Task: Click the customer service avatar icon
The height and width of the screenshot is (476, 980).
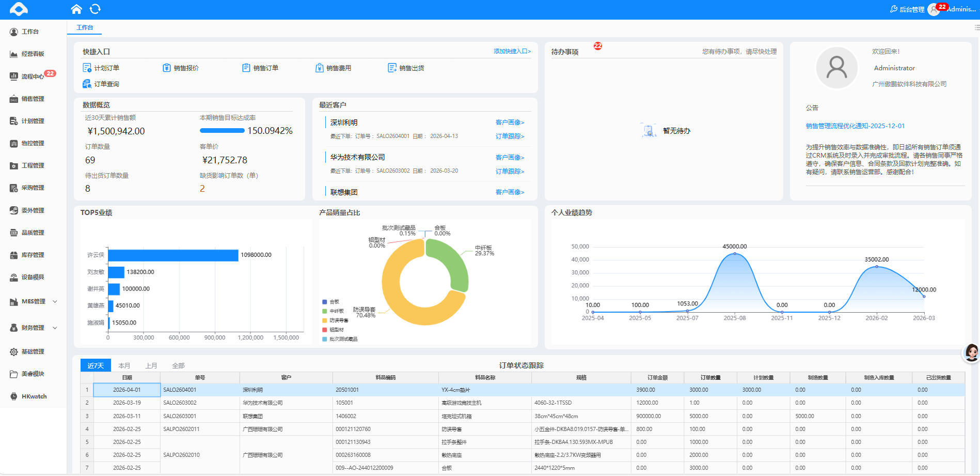Action: click(x=971, y=352)
